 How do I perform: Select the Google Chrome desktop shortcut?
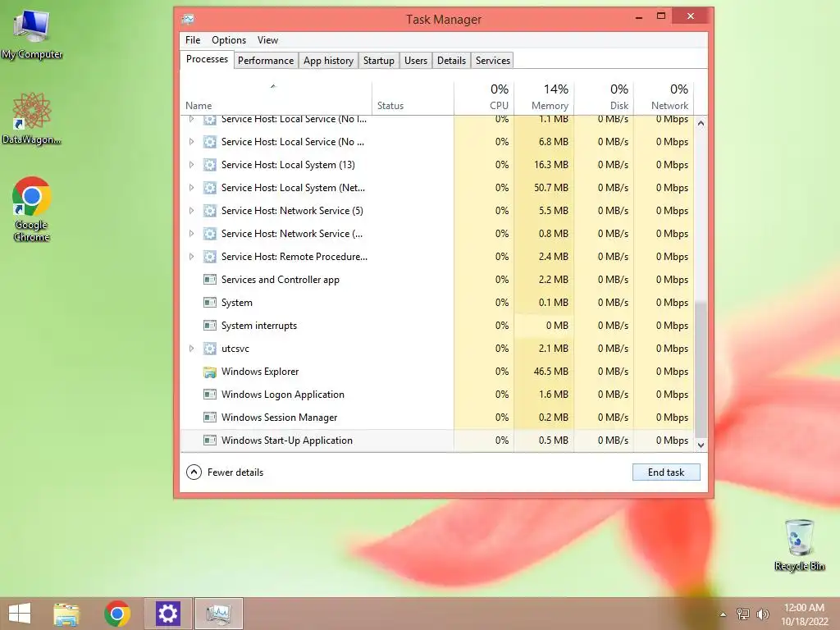32,209
